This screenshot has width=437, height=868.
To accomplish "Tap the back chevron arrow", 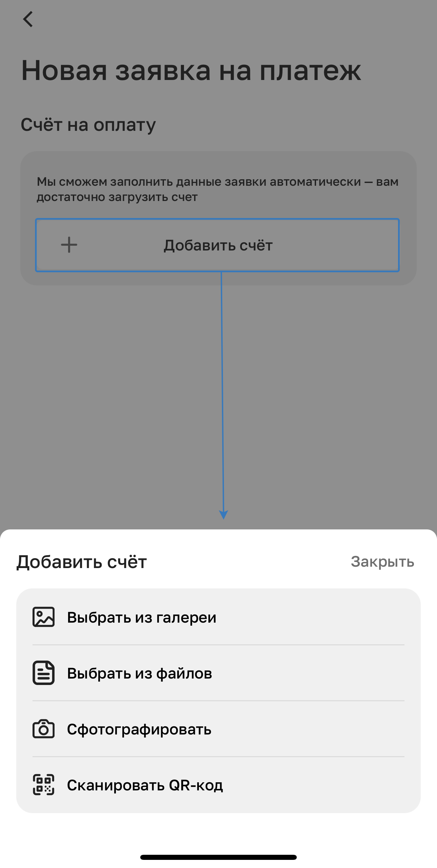I will [28, 19].
